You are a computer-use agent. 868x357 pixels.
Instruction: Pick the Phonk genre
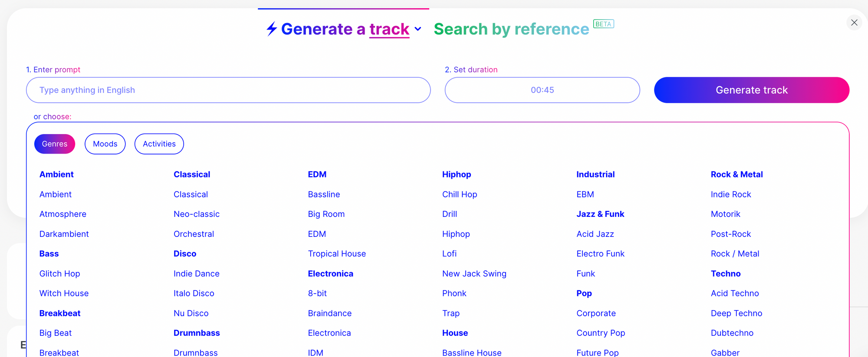tap(454, 294)
